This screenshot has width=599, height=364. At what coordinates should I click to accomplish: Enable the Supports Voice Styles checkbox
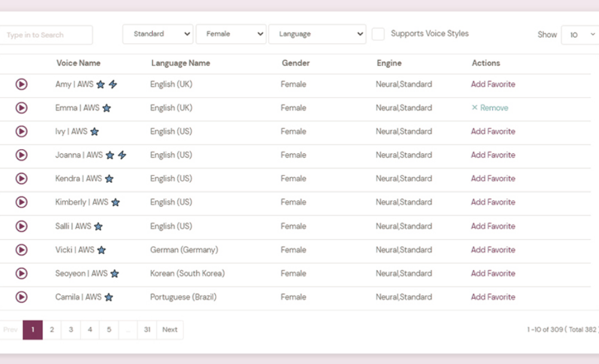pos(378,34)
